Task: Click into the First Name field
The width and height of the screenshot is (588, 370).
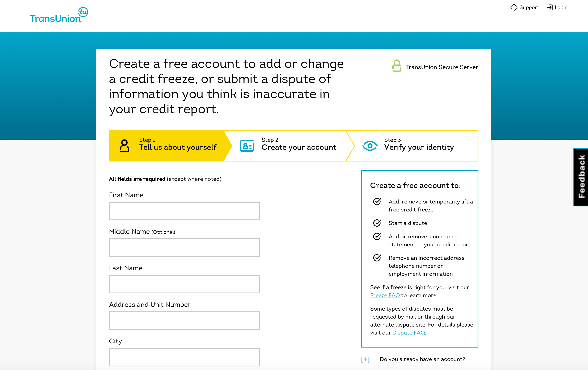Action: point(184,211)
